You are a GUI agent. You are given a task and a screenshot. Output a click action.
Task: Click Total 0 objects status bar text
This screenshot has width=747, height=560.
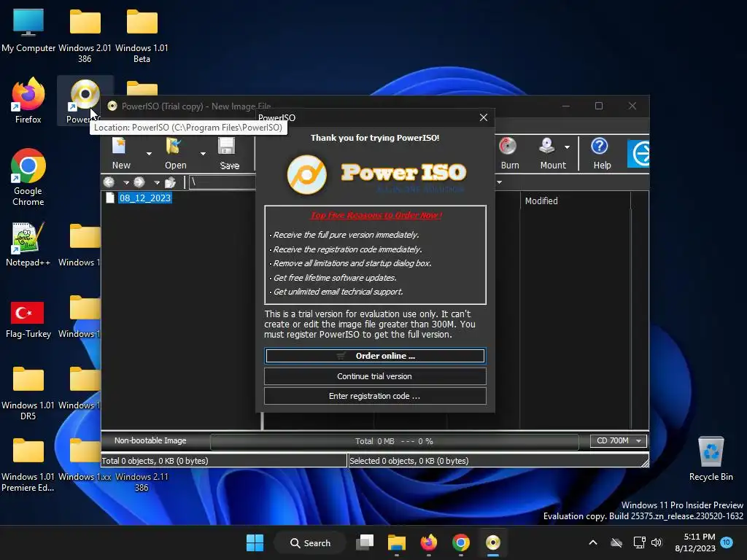[x=155, y=461]
